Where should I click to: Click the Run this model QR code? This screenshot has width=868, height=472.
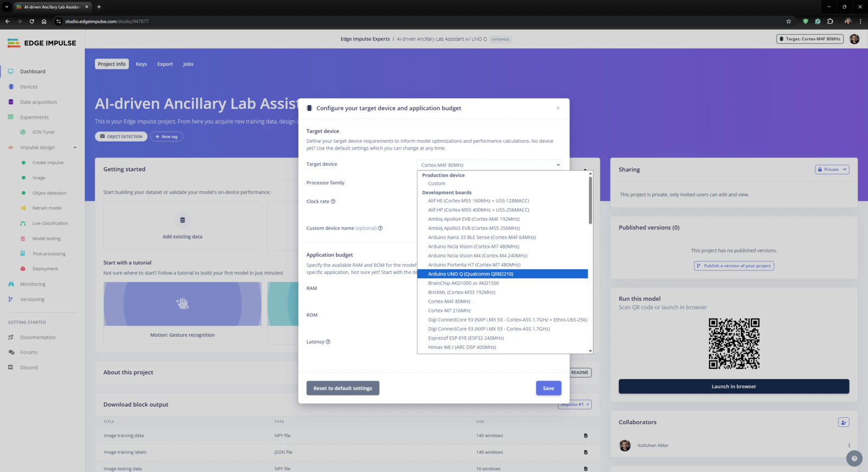[734, 343]
